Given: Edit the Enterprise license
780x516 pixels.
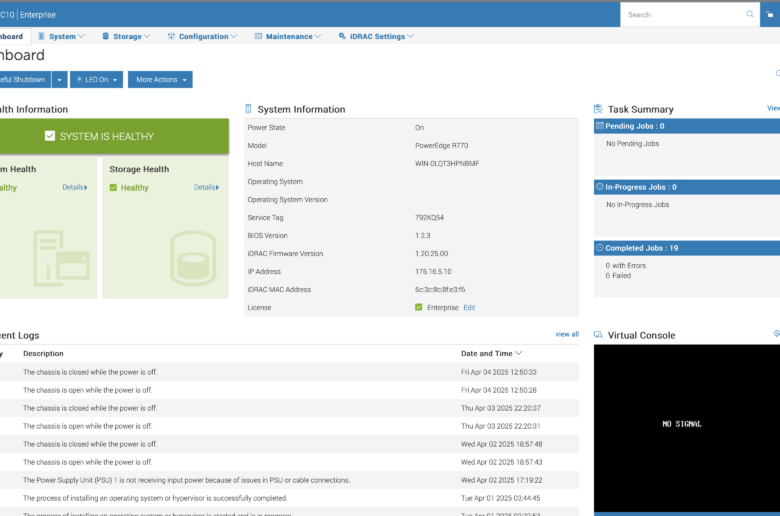Looking at the screenshot, I should point(469,308).
